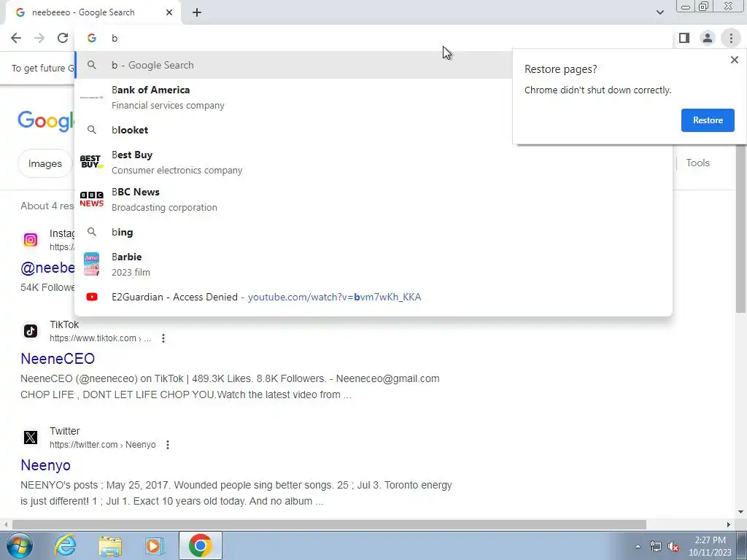Select the 'b - Google Search' suggestion

(293, 65)
